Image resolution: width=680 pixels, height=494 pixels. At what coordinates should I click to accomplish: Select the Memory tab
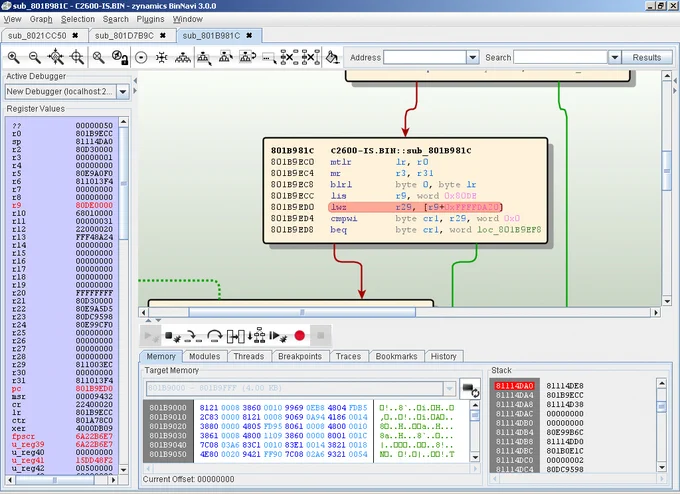(161, 356)
